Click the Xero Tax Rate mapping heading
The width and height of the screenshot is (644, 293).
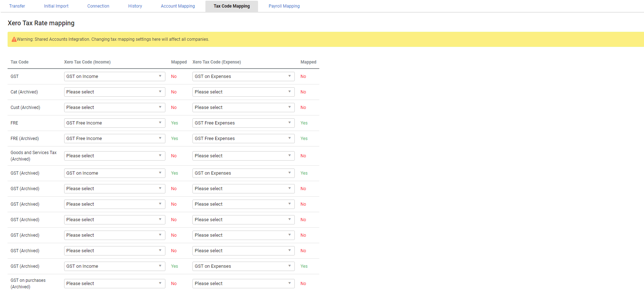[x=41, y=23]
